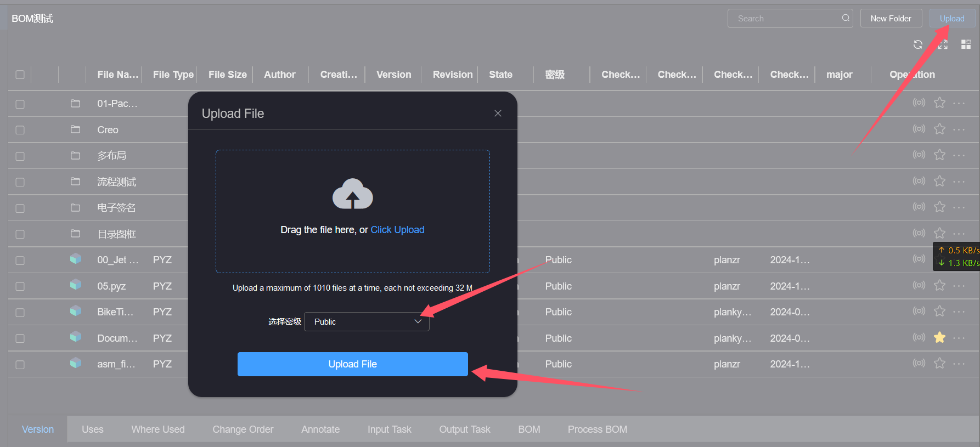Click the File Type column header

[173, 75]
